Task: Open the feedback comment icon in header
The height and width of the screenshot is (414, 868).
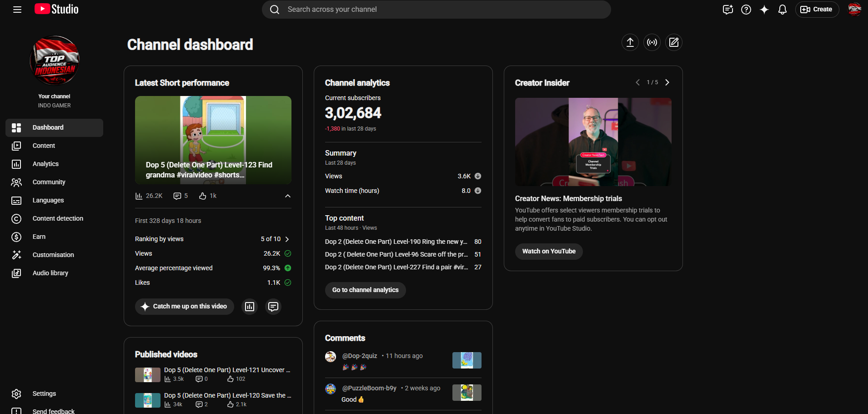Action: (728, 10)
